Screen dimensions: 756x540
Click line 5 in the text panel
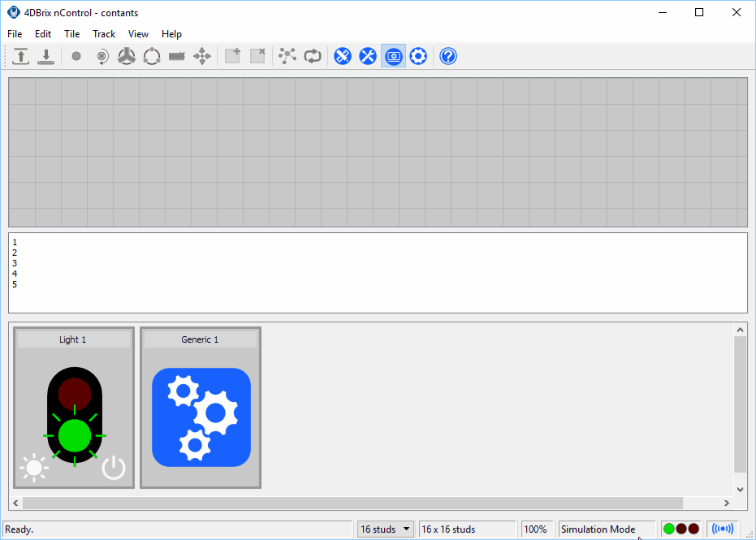[x=15, y=284]
